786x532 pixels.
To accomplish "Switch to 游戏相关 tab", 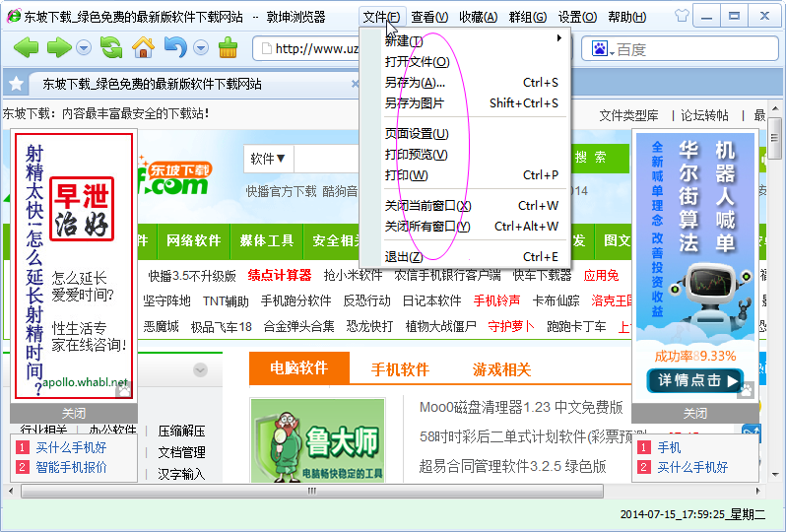I will pos(501,369).
